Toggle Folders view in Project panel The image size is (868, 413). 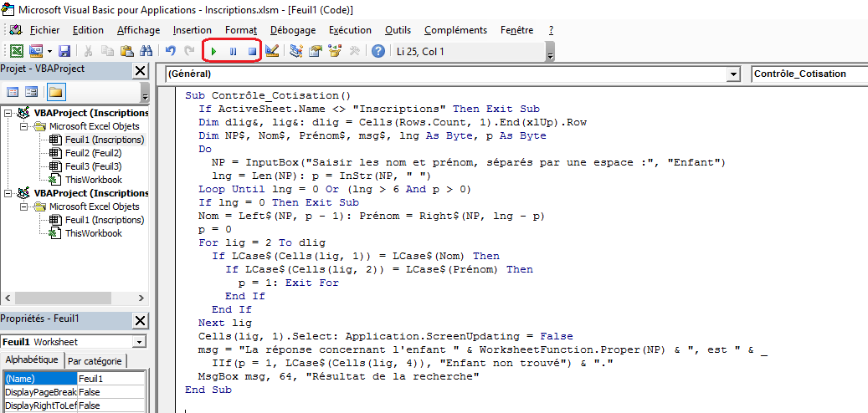(55, 92)
